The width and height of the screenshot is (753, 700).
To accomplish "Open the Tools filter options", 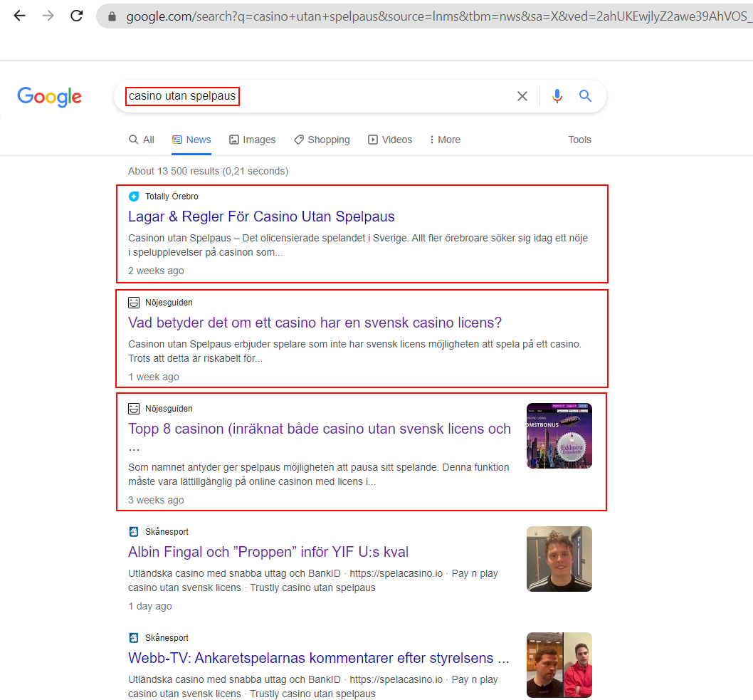I will [x=579, y=140].
